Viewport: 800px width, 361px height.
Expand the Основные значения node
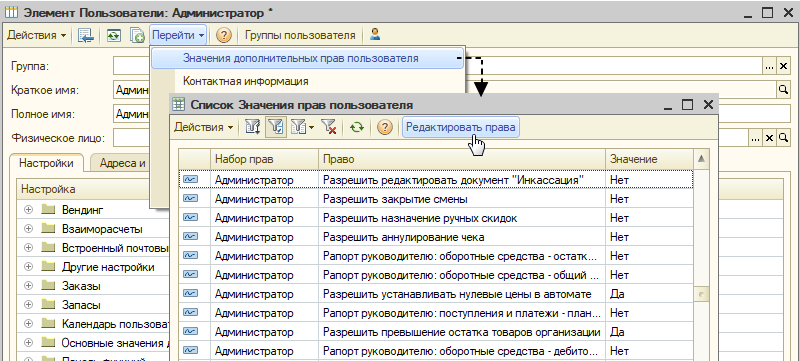[x=29, y=342]
